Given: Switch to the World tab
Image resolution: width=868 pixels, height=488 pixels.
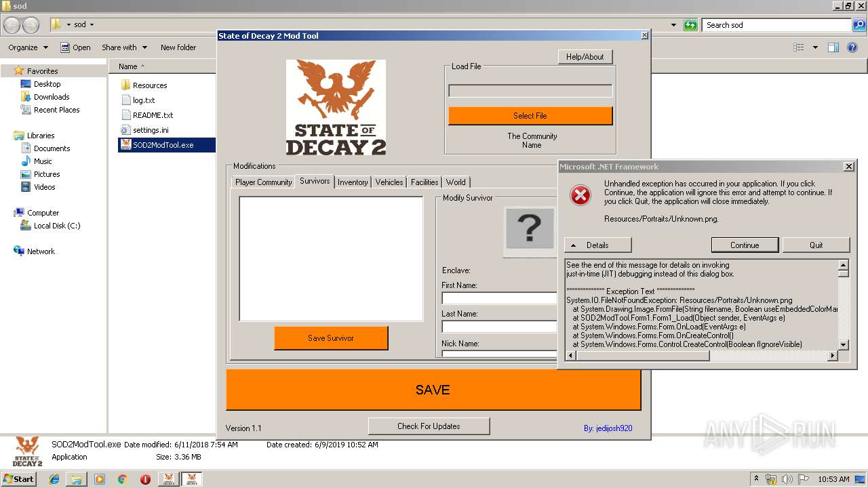Looking at the screenshot, I should click(x=456, y=182).
